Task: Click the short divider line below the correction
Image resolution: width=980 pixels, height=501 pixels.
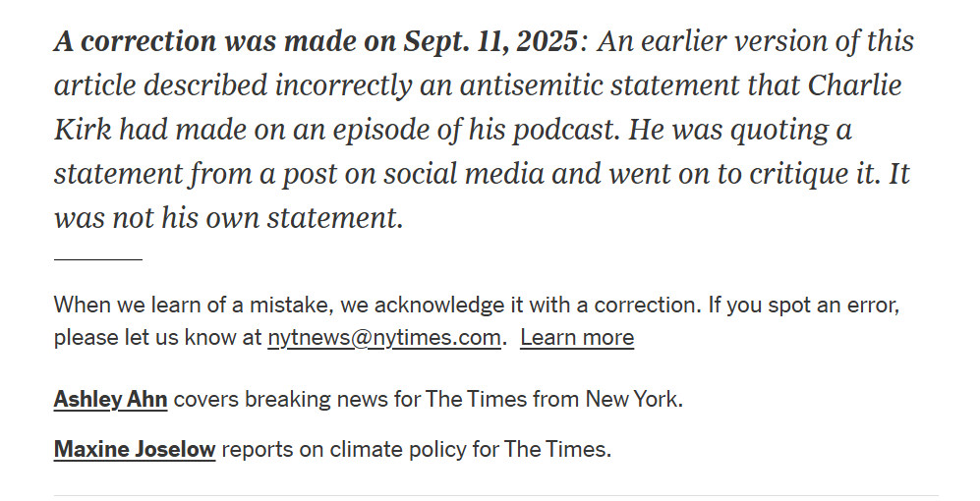Action: click(98, 258)
